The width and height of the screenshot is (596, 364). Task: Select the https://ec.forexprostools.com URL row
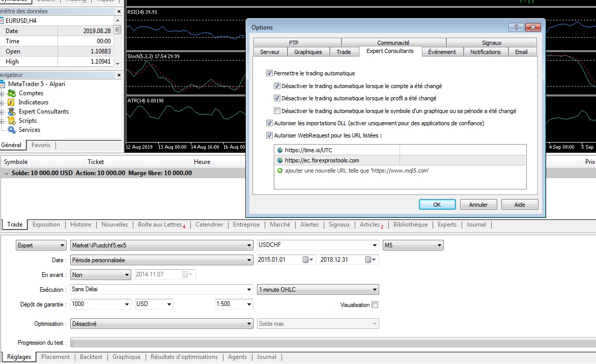point(400,160)
